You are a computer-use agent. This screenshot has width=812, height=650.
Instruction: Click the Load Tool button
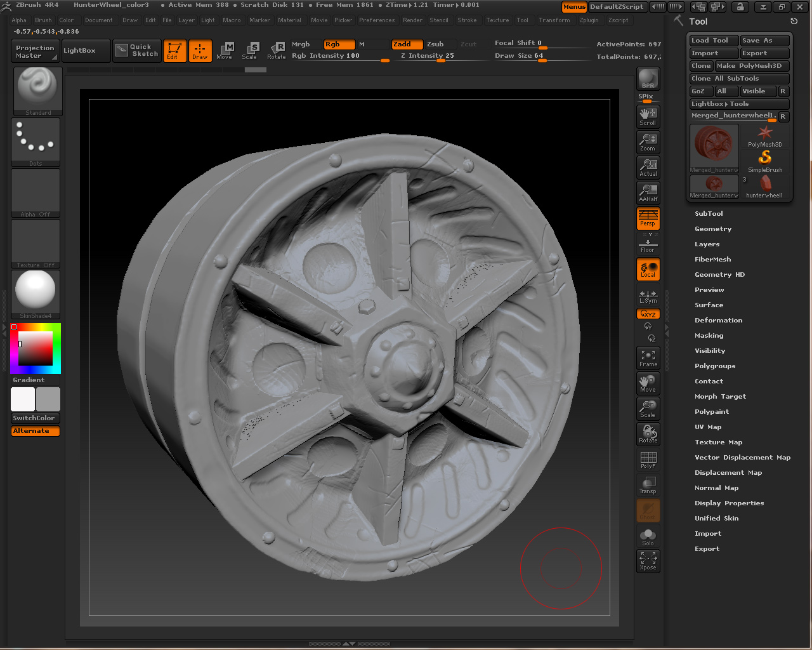pyautogui.click(x=713, y=41)
